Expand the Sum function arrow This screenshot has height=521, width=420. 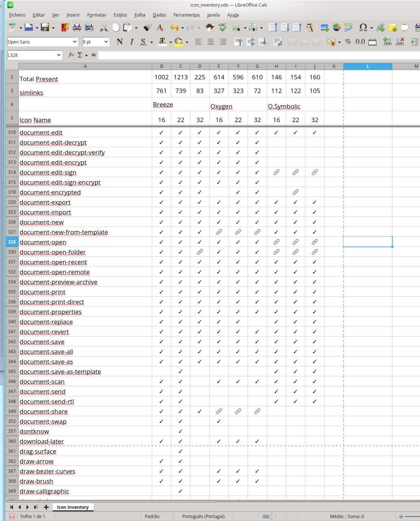(x=86, y=55)
